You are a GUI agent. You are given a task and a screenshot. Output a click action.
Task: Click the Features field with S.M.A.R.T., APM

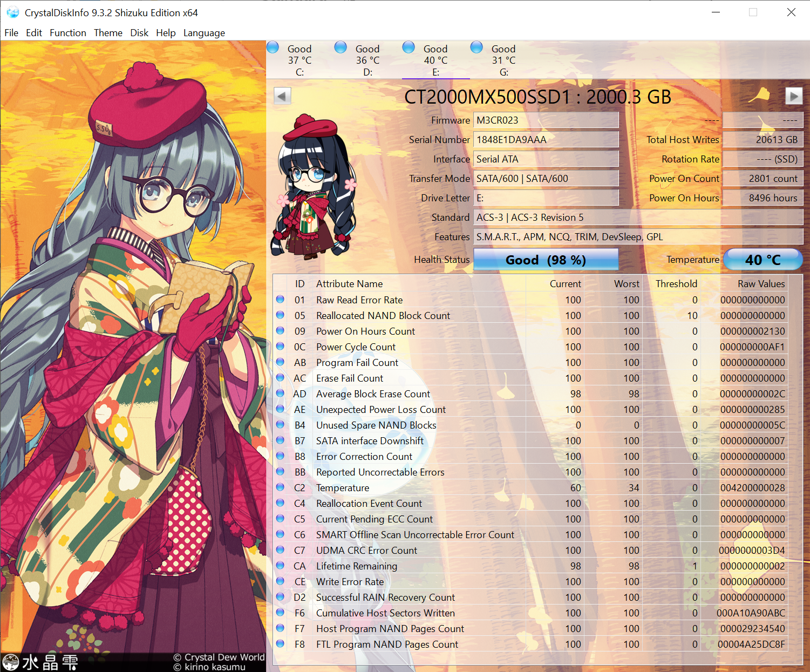click(x=638, y=237)
